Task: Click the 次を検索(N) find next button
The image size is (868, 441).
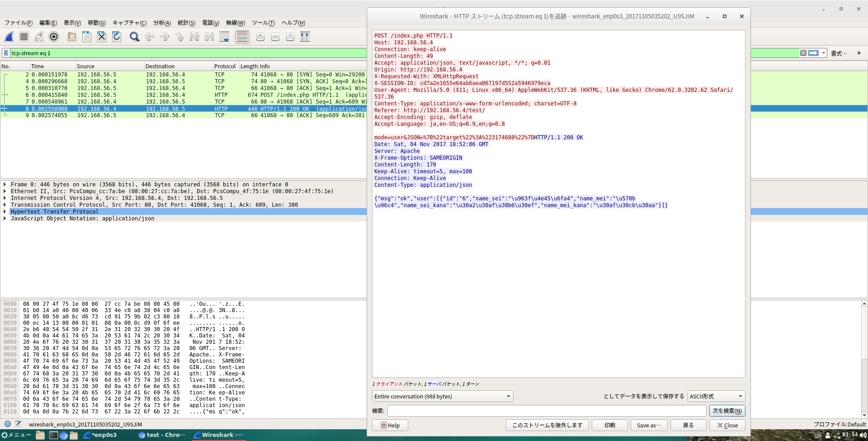Action: 727,411
